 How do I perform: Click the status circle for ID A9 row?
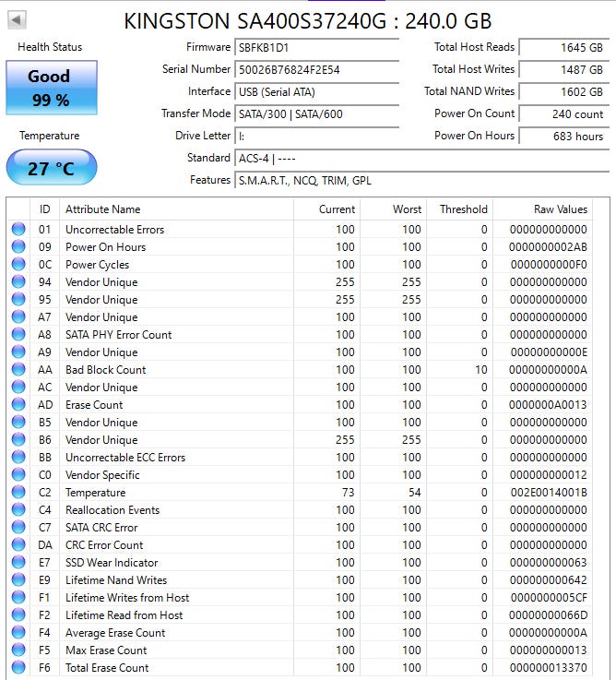[x=18, y=352]
